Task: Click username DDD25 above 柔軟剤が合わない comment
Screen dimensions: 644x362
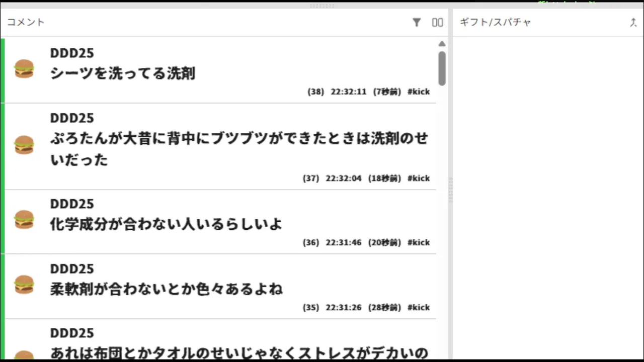Action: coord(72,269)
